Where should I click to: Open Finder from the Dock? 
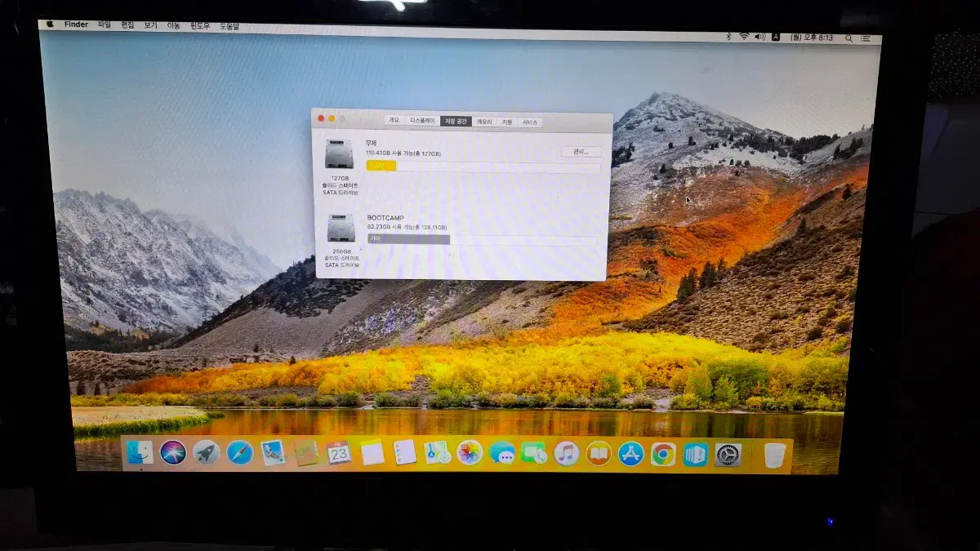tap(140, 451)
